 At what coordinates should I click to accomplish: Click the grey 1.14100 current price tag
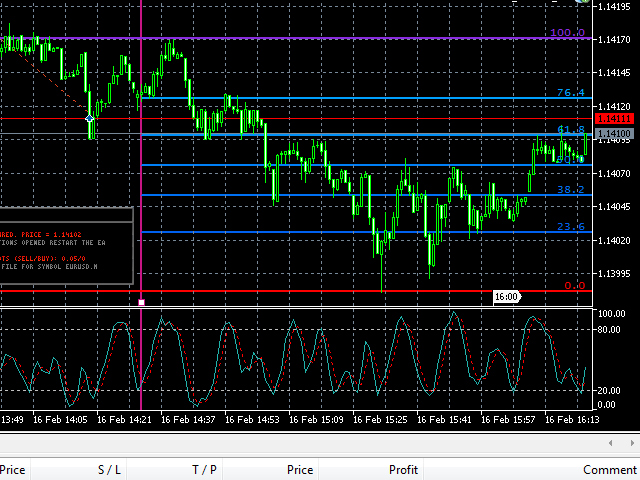pos(615,133)
